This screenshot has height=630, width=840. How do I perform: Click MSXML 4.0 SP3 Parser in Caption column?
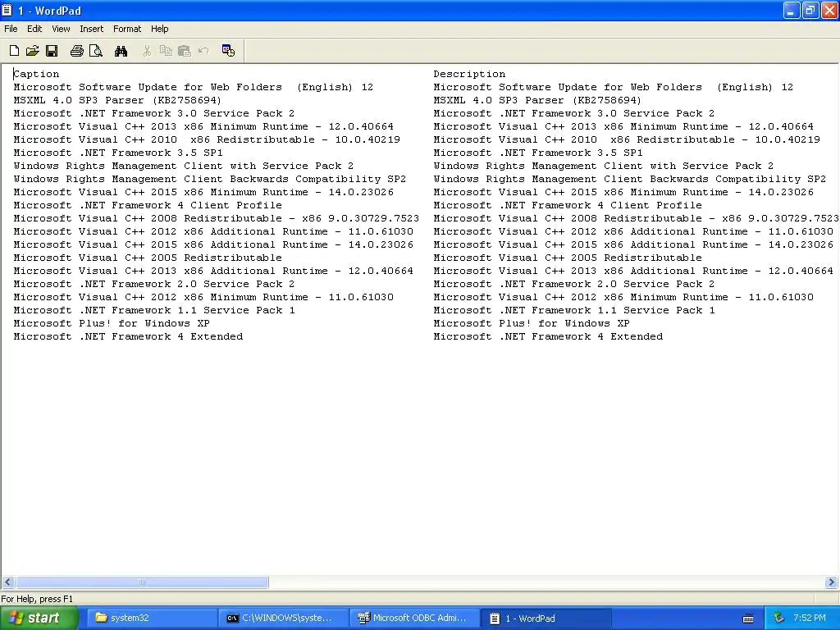tap(117, 100)
